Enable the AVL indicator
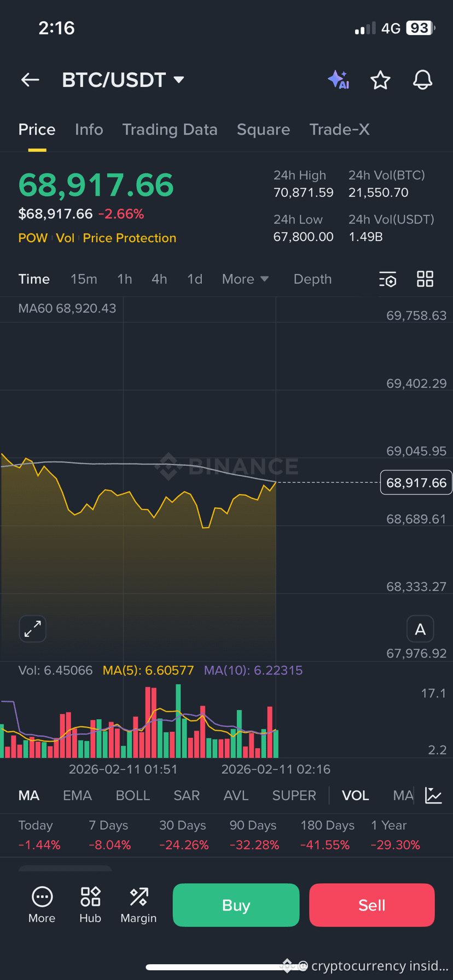Viewport: 453px width, 980px height. (236, 795)
